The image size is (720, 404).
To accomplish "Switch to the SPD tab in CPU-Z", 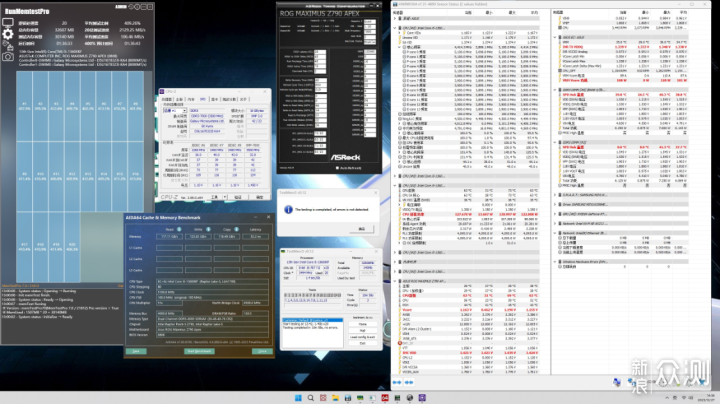I will (202, 99).
